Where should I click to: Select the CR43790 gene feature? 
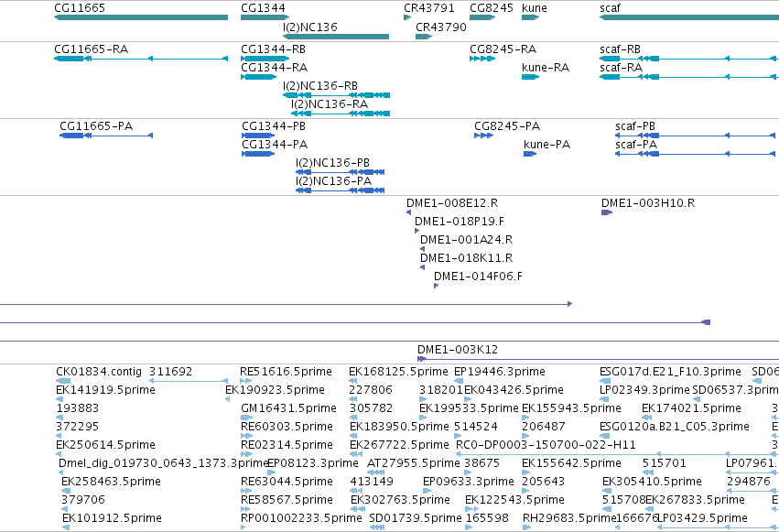[x=424, y=37]
